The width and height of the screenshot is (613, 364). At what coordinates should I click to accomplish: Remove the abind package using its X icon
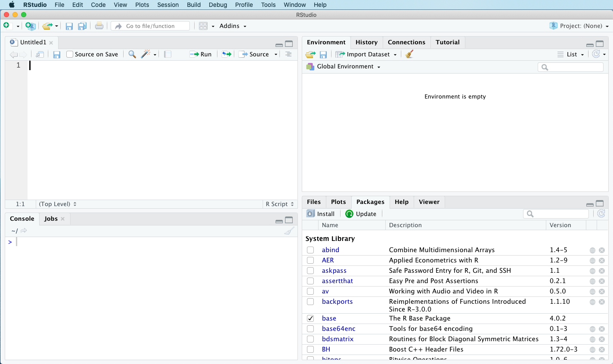click(602, 250)
